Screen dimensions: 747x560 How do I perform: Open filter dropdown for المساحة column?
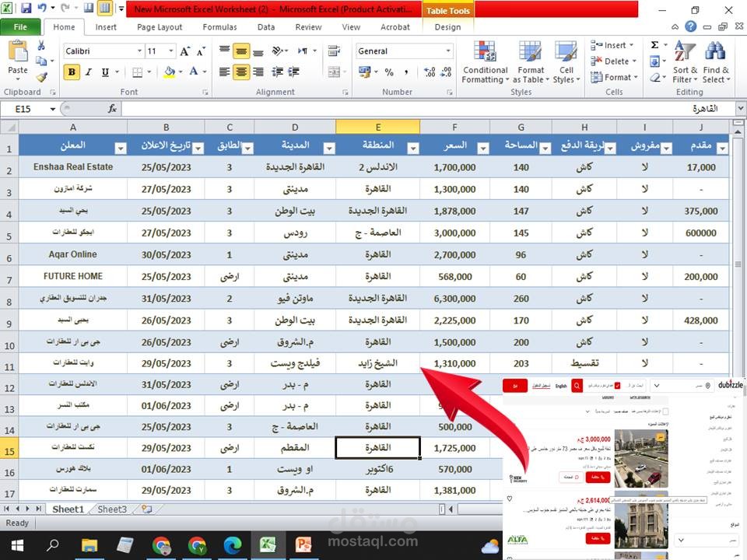click(x=545, y=149)
